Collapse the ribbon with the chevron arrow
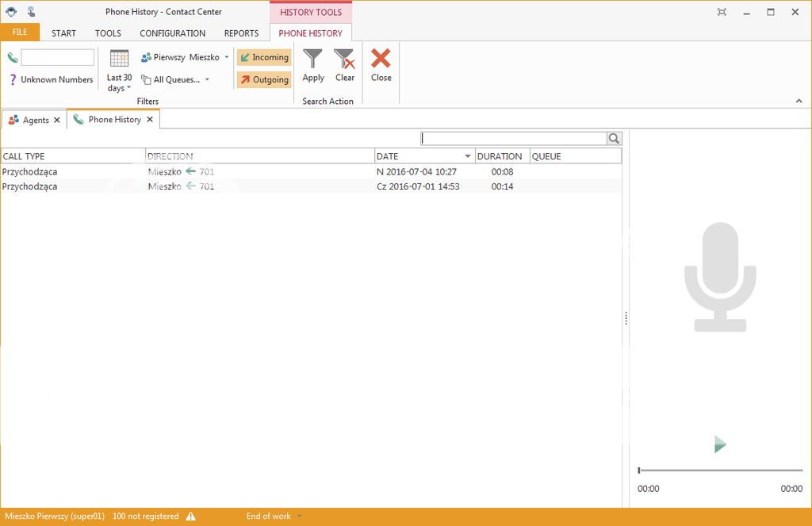Image resolution: width=812 pixels, height=526 pixels. (x=799, y=102)
